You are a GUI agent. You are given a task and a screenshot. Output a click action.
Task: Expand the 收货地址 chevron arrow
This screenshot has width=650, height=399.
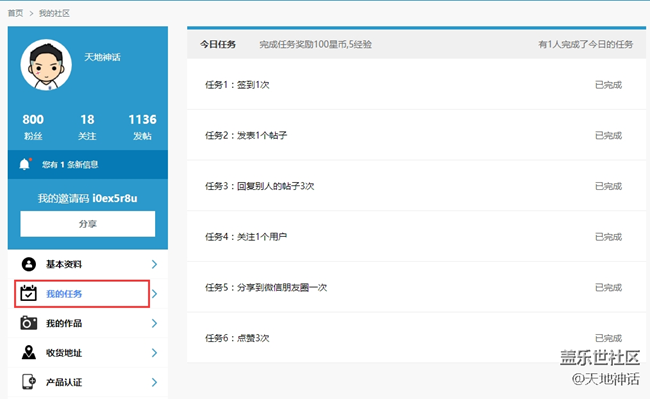(154, 353)
